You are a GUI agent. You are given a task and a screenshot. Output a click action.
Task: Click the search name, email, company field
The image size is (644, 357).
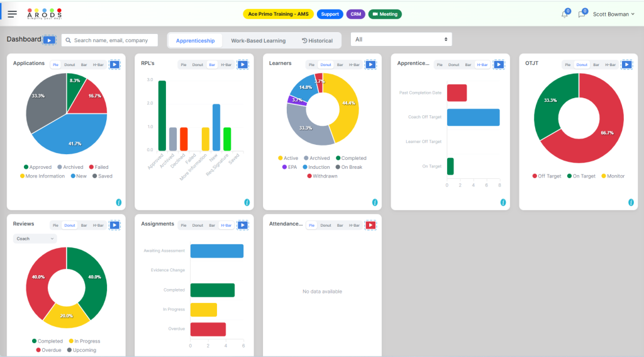(x=109, y=40)
